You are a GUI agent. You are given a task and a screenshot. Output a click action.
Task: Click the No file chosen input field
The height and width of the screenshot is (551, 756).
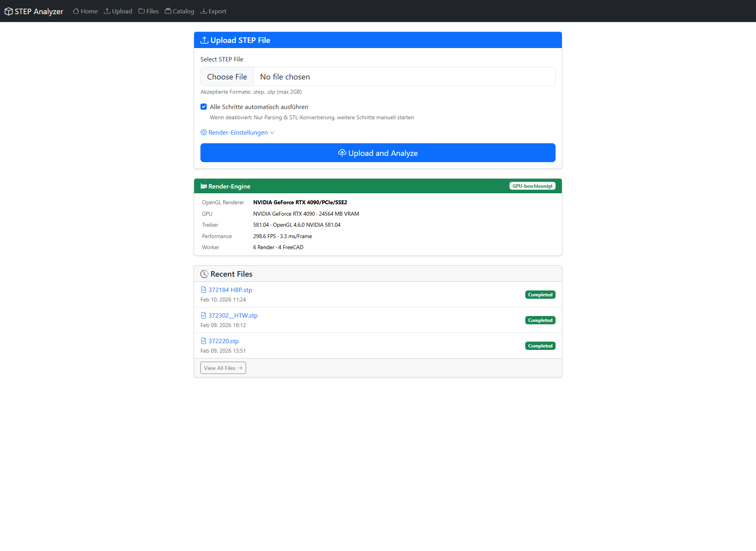[404, 77]
